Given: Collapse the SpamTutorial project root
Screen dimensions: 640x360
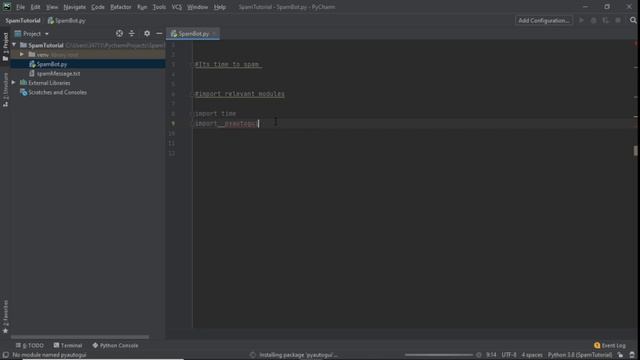Looking at the screenshot, I should [14, 45].
